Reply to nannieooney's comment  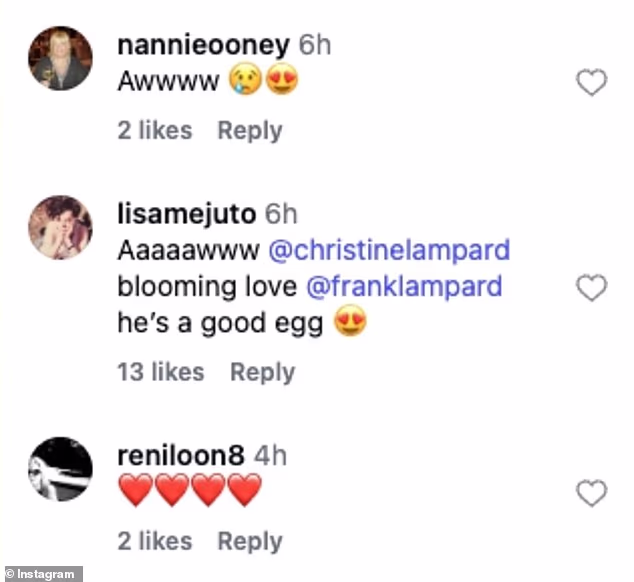(x=250, y=131)
